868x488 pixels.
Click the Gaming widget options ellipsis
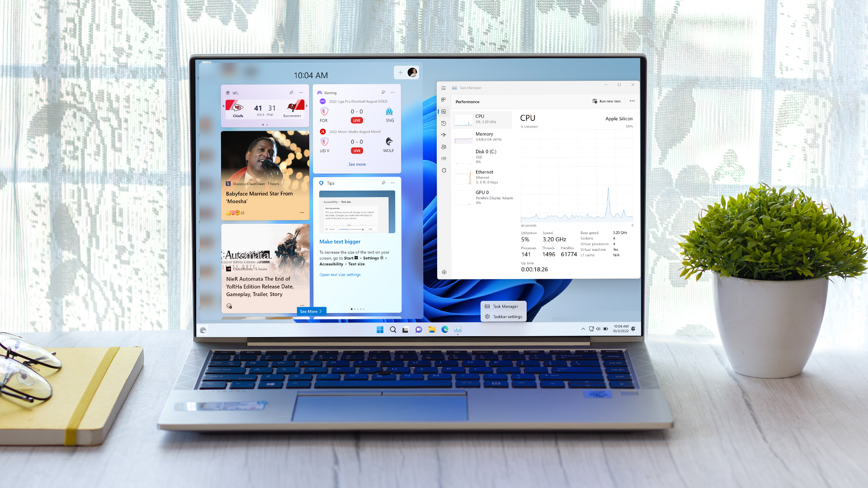pos(393,92)
